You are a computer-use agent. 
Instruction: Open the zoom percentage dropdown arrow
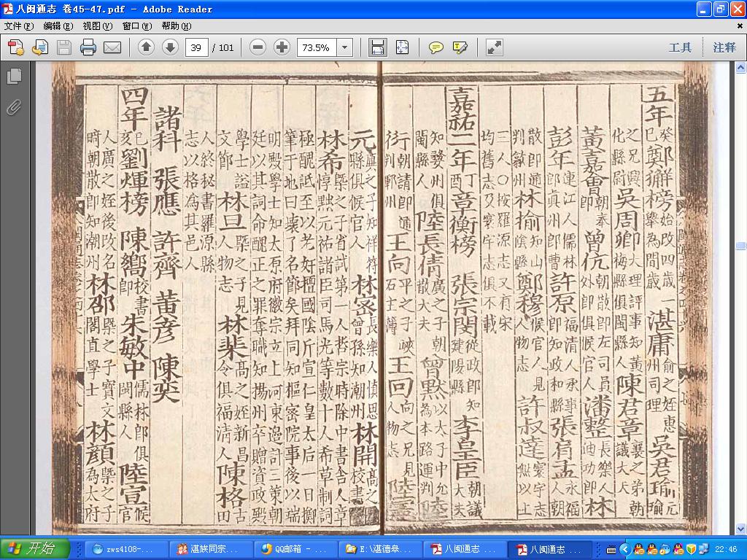(x=345, y=47)
